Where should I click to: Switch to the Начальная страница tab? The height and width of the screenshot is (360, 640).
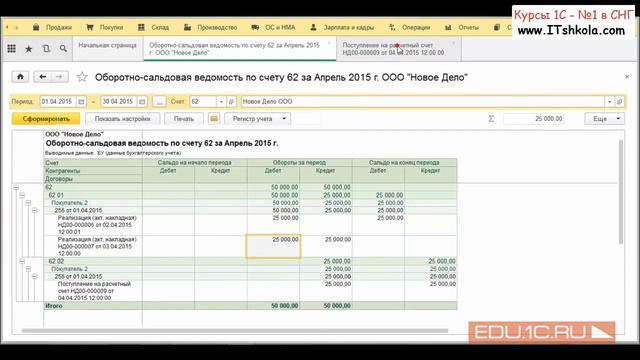(x=108, y=49)
